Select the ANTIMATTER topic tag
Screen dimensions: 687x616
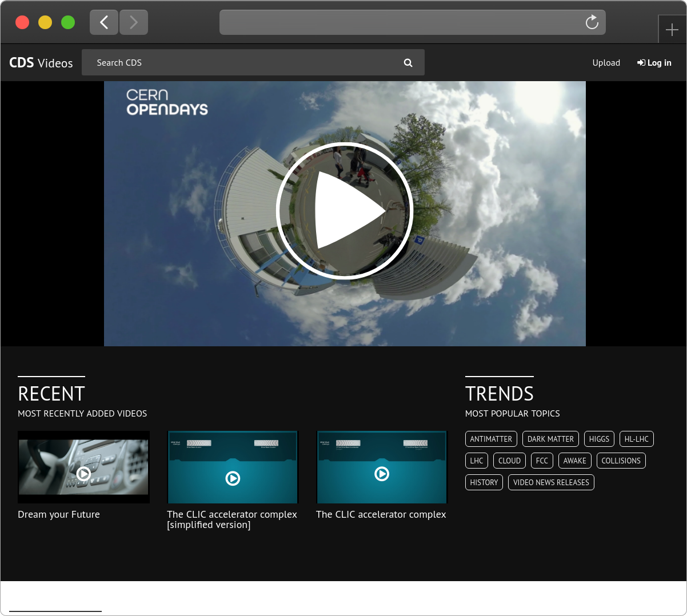coord(491,439)
